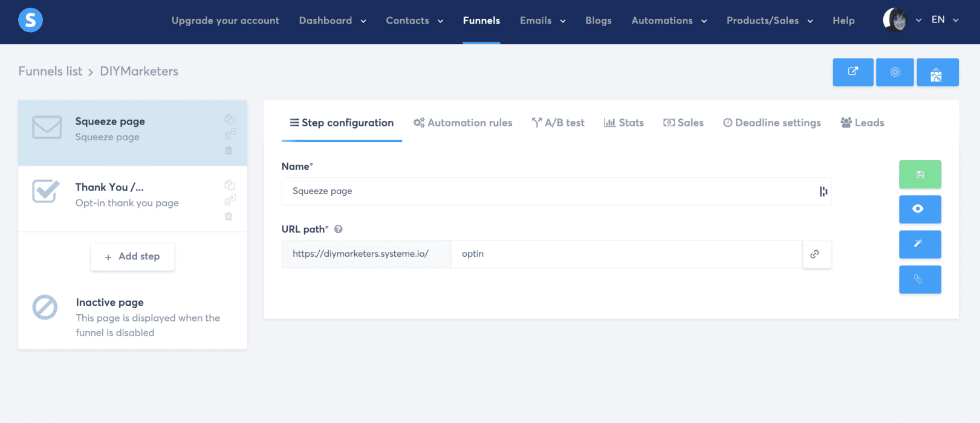Click the blue duplicate-squares button under the wand
This screenshot has height=423, width=980.
920,279
